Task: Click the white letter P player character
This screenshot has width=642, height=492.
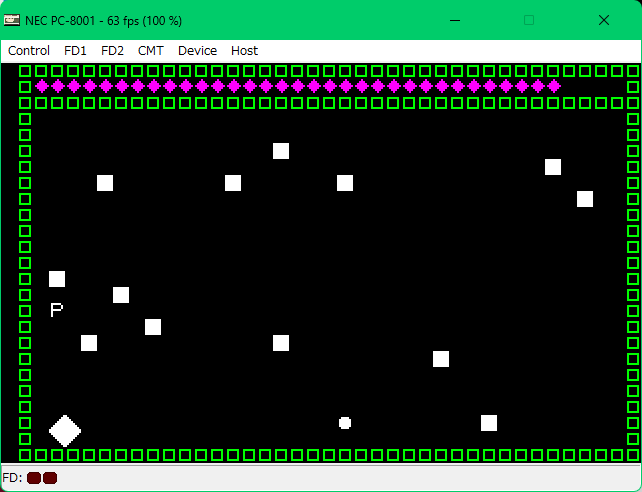Action: pyautogui.click(x=57, y=310)
